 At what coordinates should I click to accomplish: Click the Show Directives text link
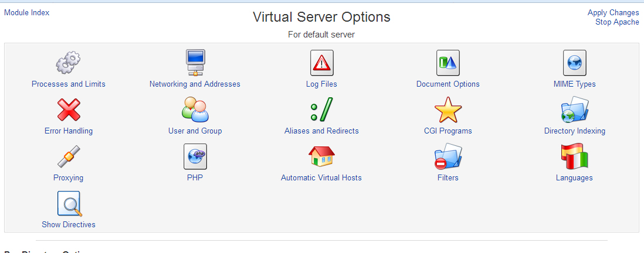69,225
